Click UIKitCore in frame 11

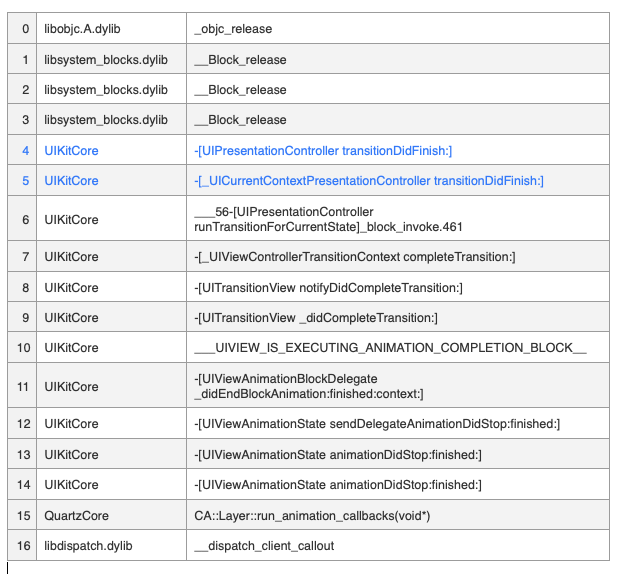(x=71, y=387)
